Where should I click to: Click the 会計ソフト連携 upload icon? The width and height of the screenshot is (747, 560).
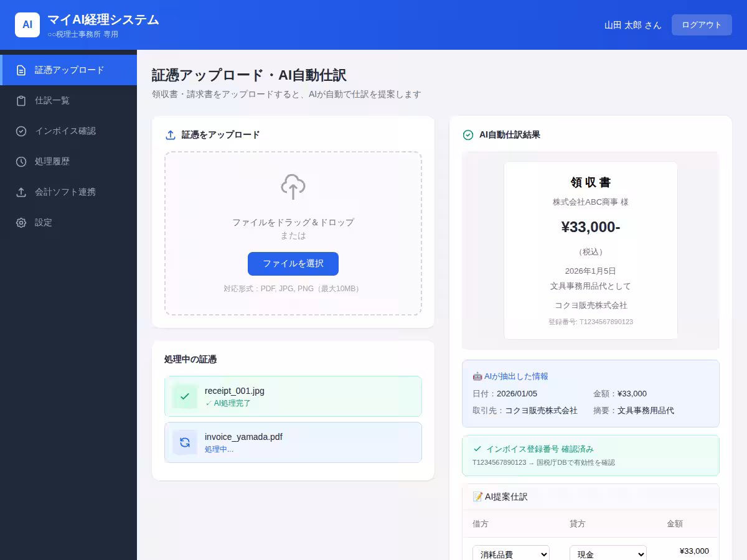pos(21,192)
